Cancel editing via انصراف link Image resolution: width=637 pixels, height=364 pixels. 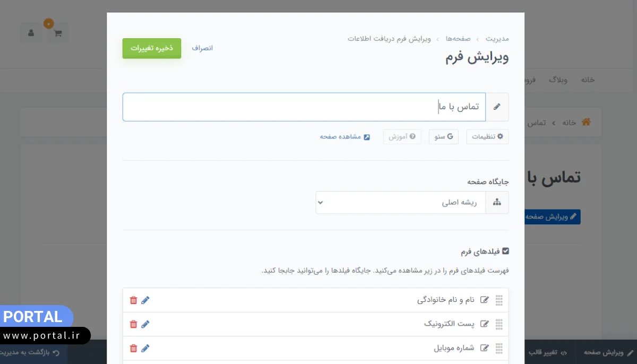pos(202,48)
